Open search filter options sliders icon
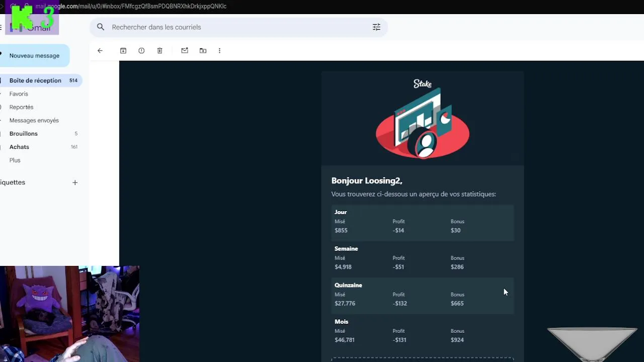The width and height of the screenshot is (644, 362). pos(376,27)
